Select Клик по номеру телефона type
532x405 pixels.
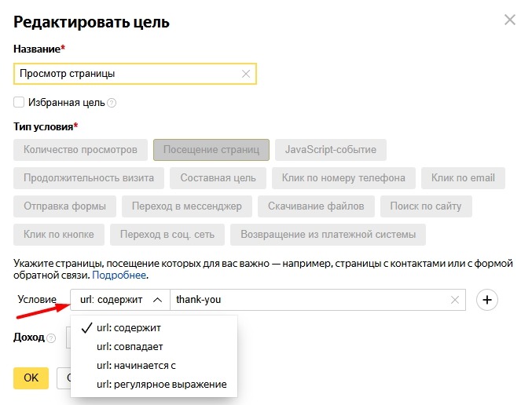coord(343,178)
